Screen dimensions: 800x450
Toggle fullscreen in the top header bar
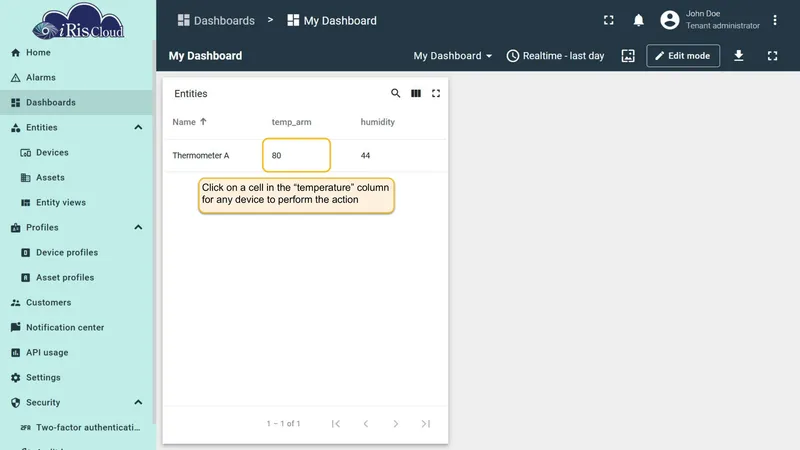pyautogui.click(x=609, y=20)
